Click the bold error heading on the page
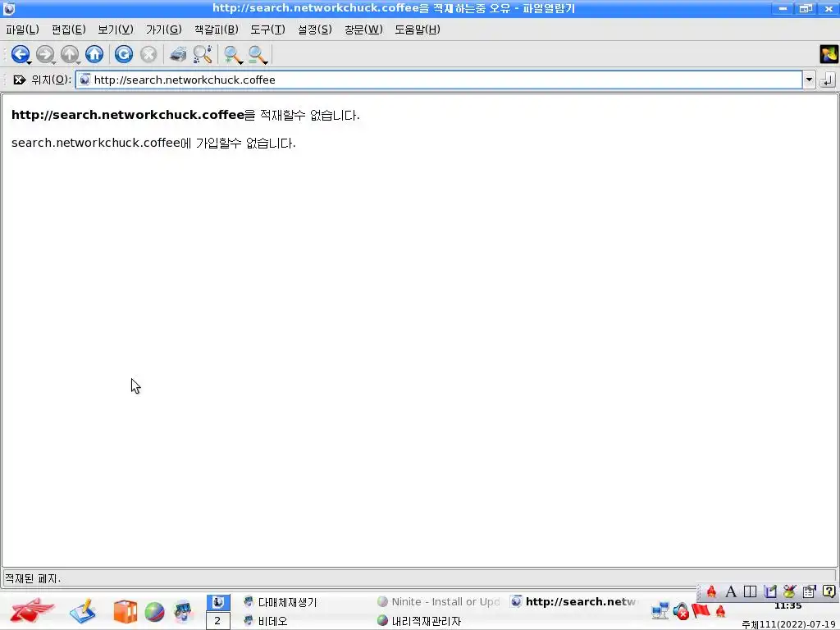Viewport: 840px width, 630px height. (185, 115)
